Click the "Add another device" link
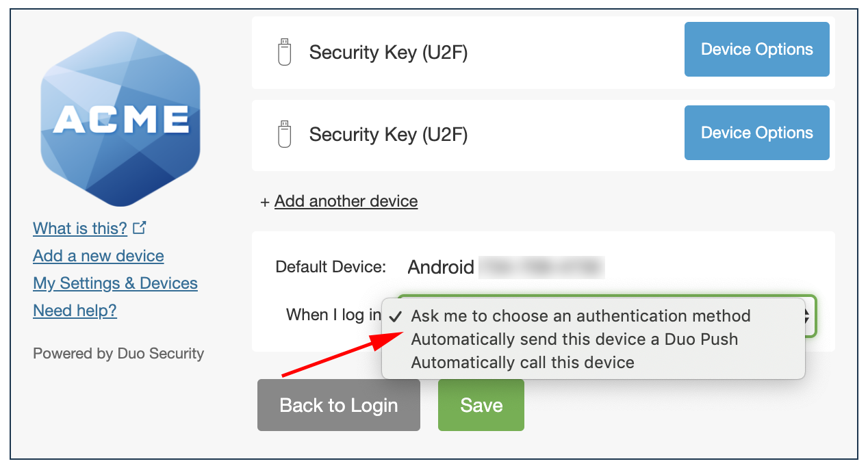868x468 pixels. pyautogui.click(x=346, y=201)
